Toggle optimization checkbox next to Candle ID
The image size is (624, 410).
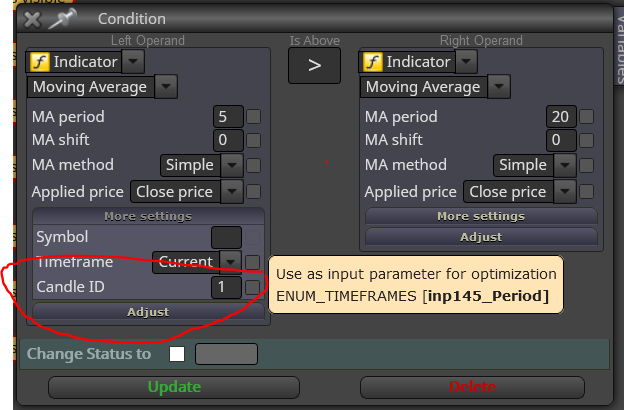point(252,287)
